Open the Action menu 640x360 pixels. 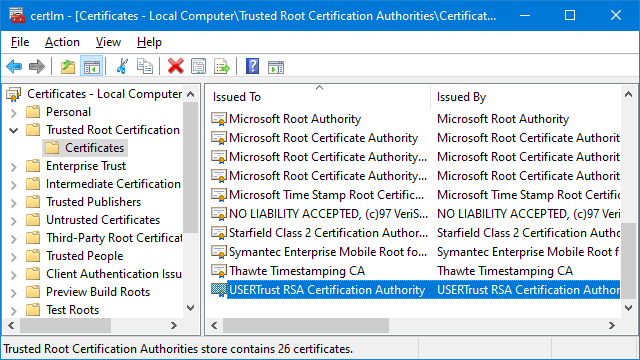coord(62,42)
